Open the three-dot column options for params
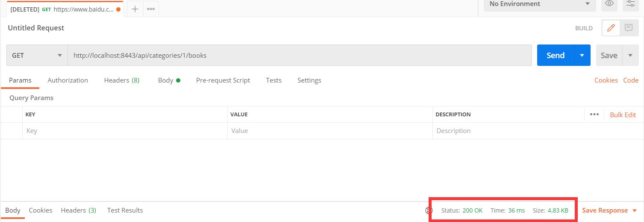Screen dimensions: 644x222 (594, 114)
